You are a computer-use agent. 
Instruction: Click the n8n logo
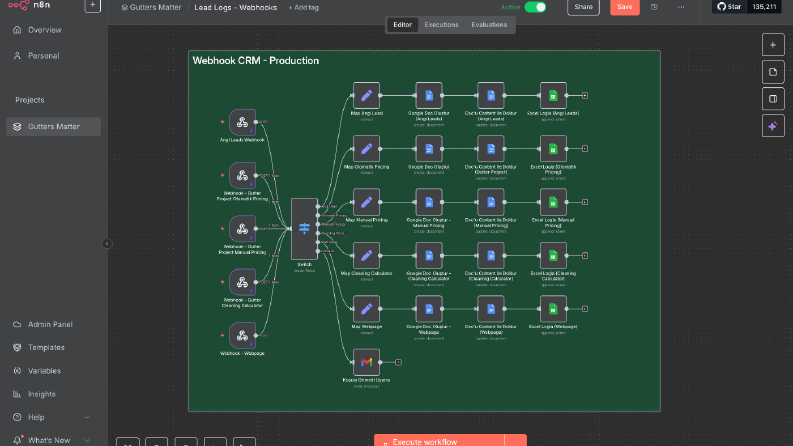coord(29,5)
